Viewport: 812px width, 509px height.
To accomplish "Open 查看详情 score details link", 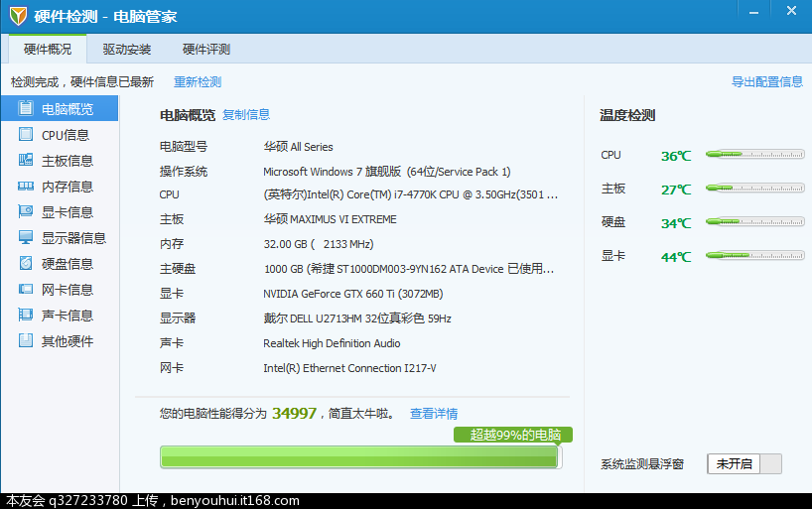I will point(434,413).
